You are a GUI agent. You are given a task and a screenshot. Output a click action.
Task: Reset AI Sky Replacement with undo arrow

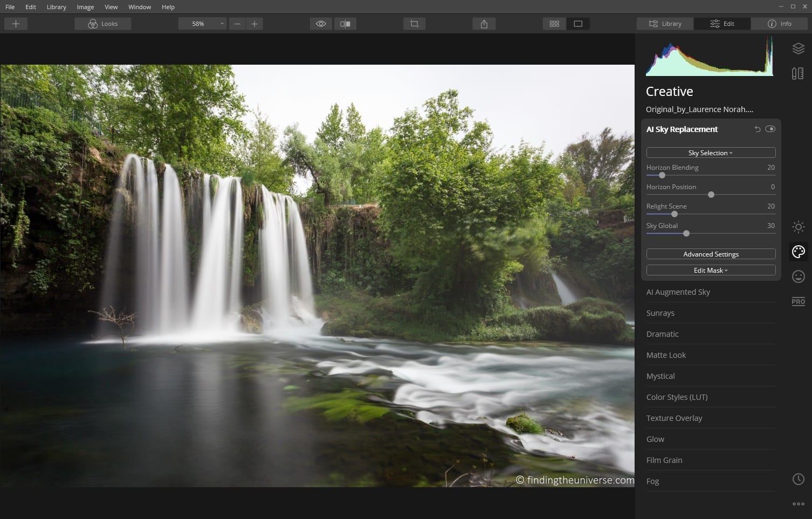point(757,129)
